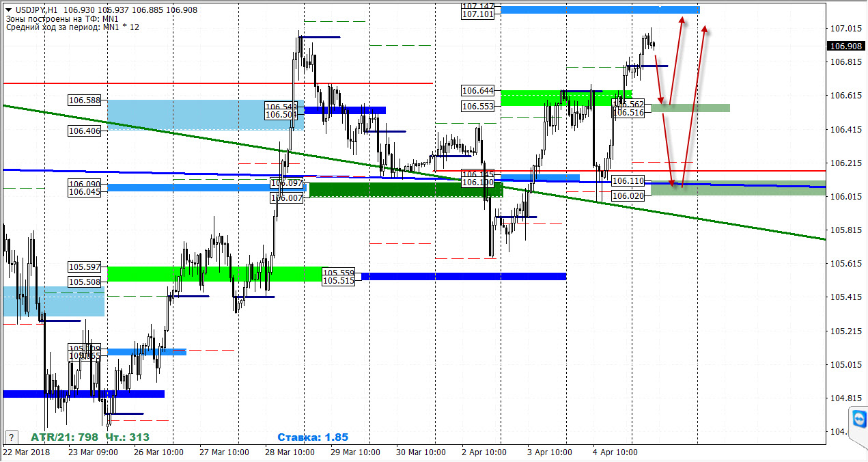This screenshot has width=868, height=462.
Task: Click the 105.215 price scale value
Action: click(x=845, y=331)
